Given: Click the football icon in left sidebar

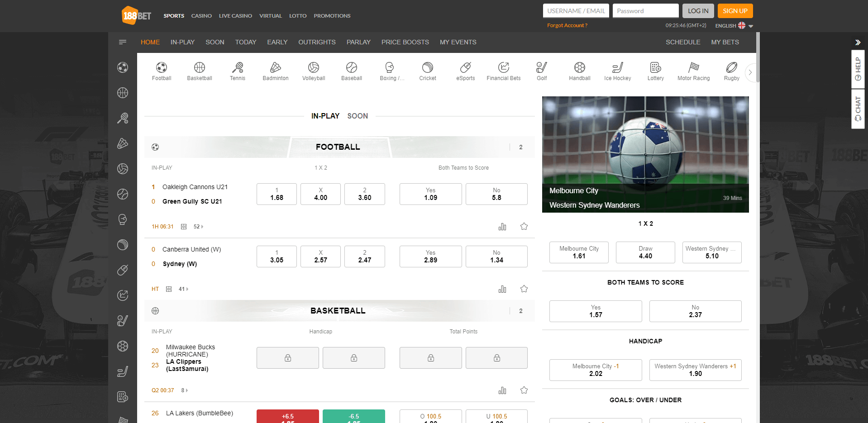Looking at the screenshot, I should click(123, 67).
